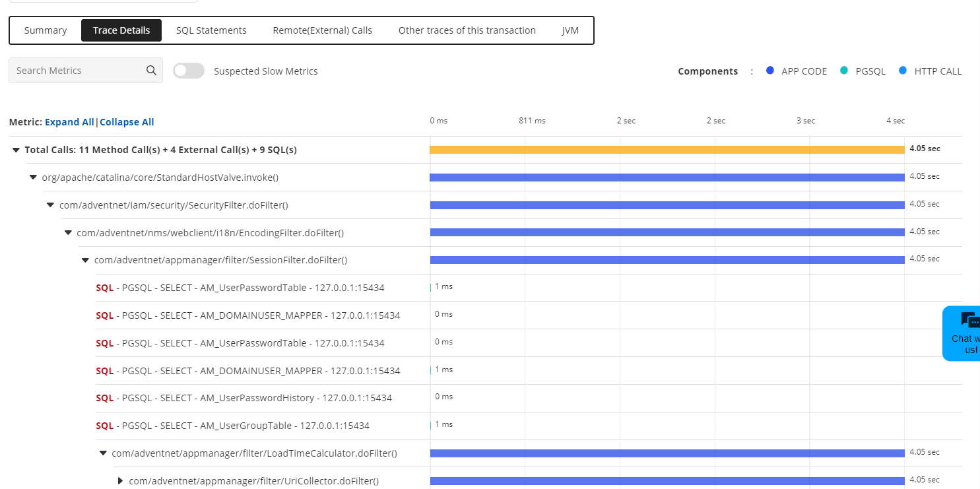980x489 pixels.
Task: Collapse EncodingFilter.doFilter() node
Action: tap(68, 232)
